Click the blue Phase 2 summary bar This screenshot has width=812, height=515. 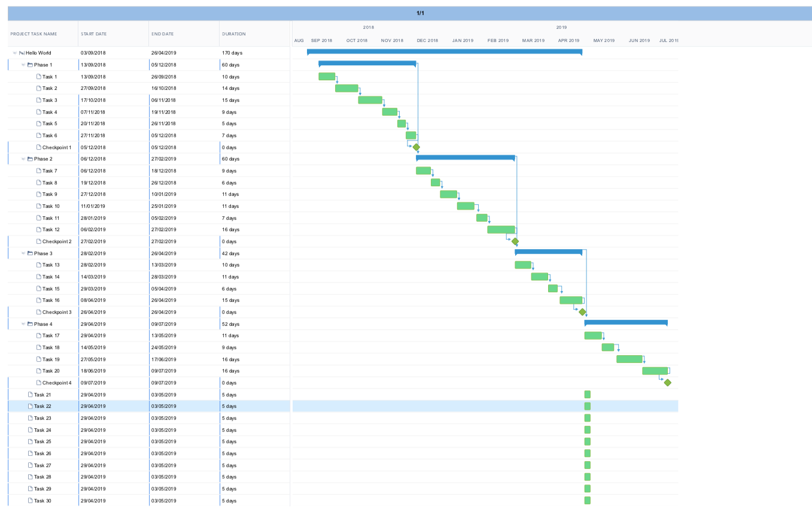[465, 157]
